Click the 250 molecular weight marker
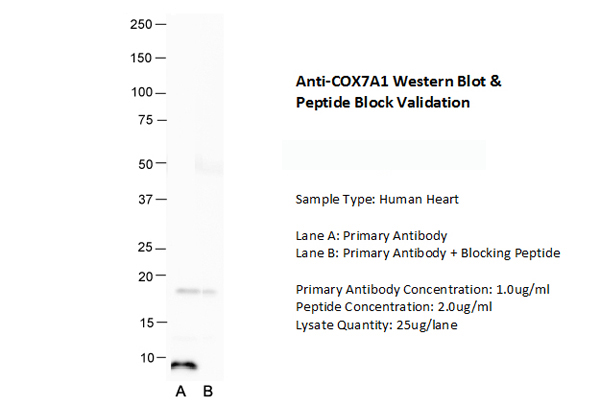This screenshot has width=600, height=408. tap(143, 23)
